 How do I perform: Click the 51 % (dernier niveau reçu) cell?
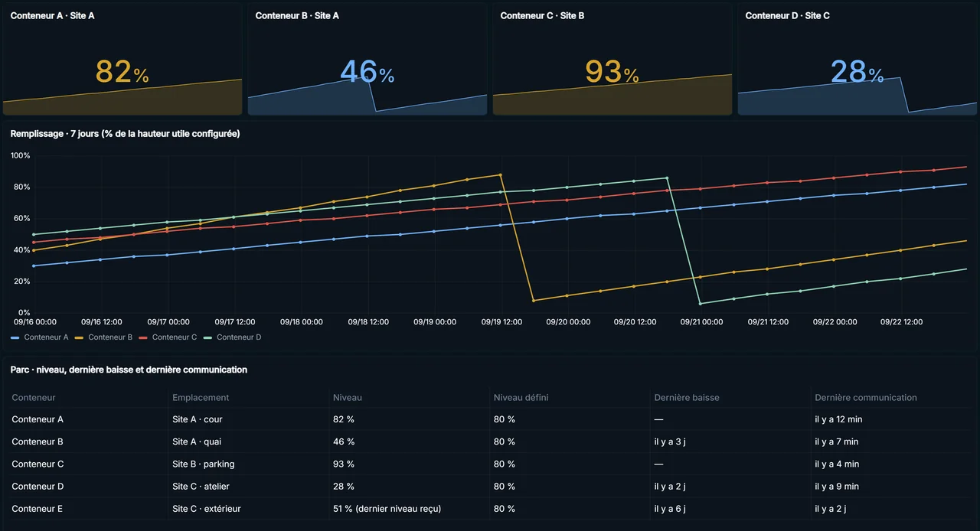coord(387,508)
